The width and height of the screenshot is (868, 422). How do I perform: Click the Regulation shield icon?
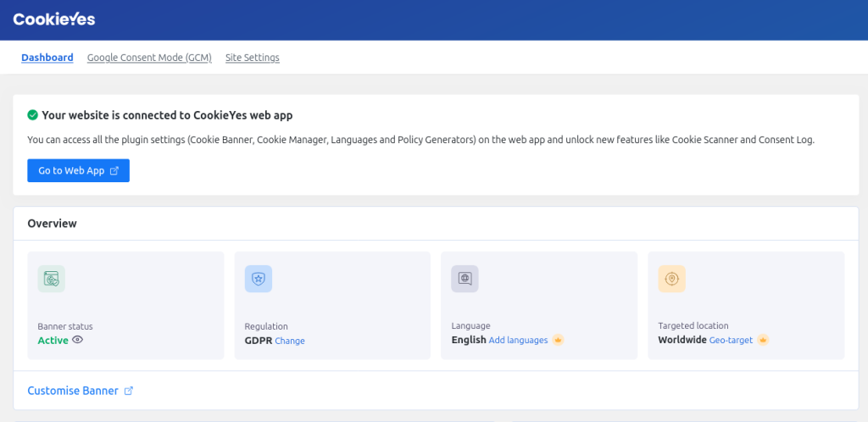[x=259, y=279]
